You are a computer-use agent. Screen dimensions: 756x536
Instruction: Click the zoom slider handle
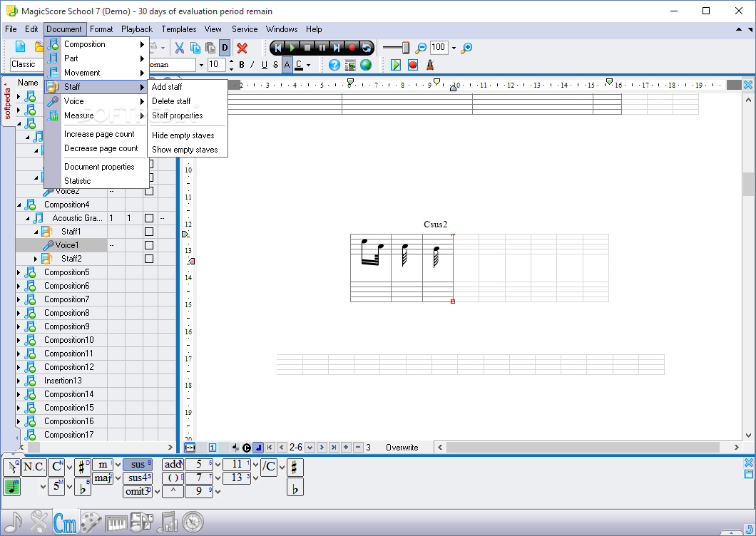[x=406, y=48]
